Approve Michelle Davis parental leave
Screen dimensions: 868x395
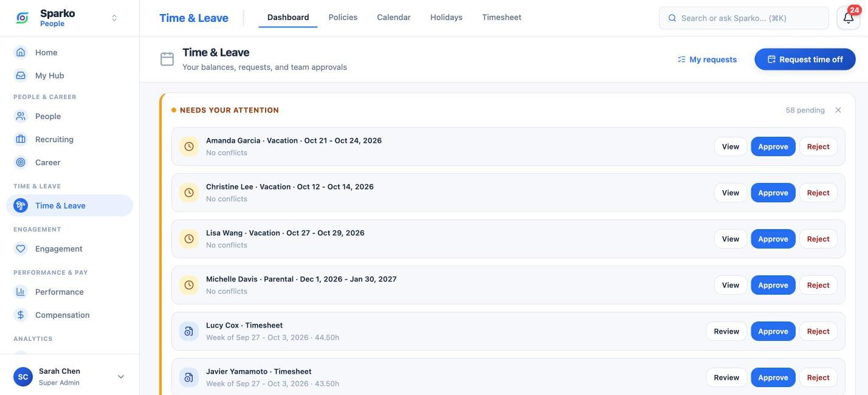click(773, 285)
